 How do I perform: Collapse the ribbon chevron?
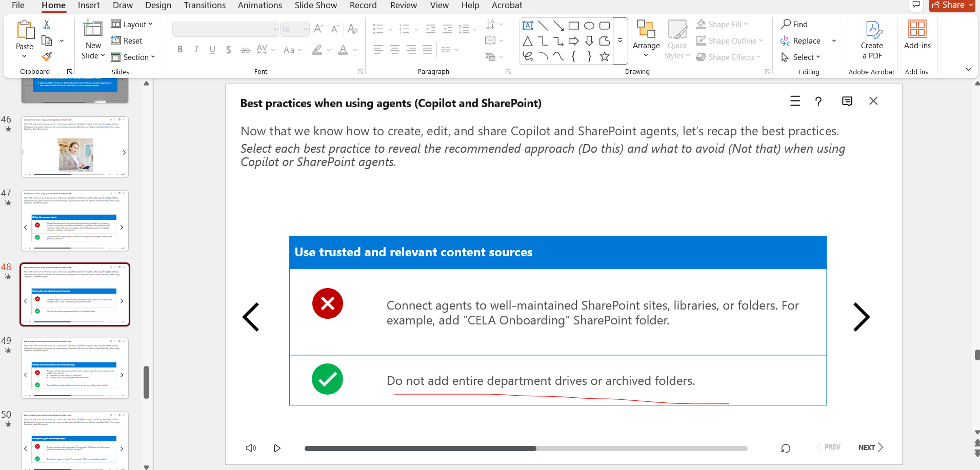click(x=968, y=69)
